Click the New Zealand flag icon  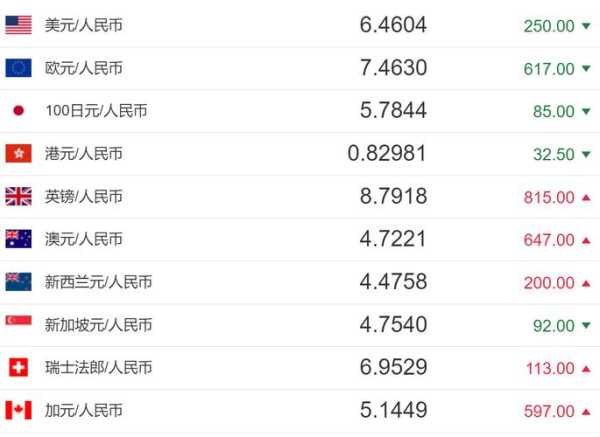(x=18, y=282)
